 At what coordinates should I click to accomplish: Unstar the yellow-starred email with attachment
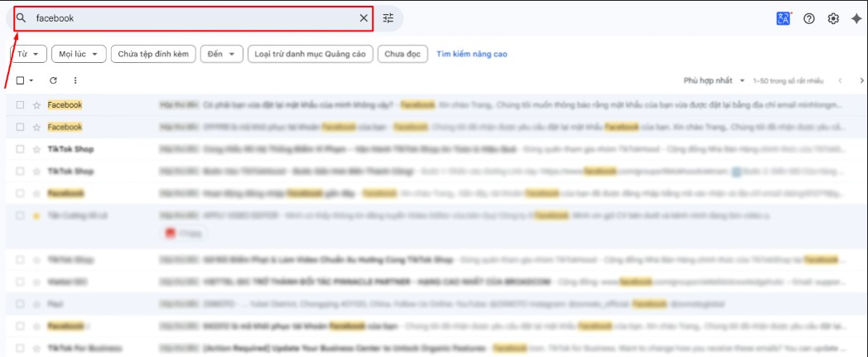tap(36, 216)
